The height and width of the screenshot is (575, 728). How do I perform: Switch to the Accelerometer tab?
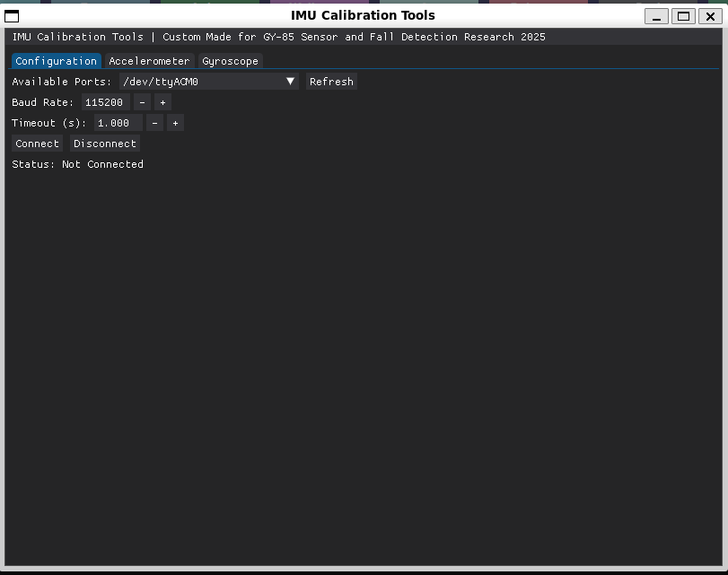(x=149, y=61)
